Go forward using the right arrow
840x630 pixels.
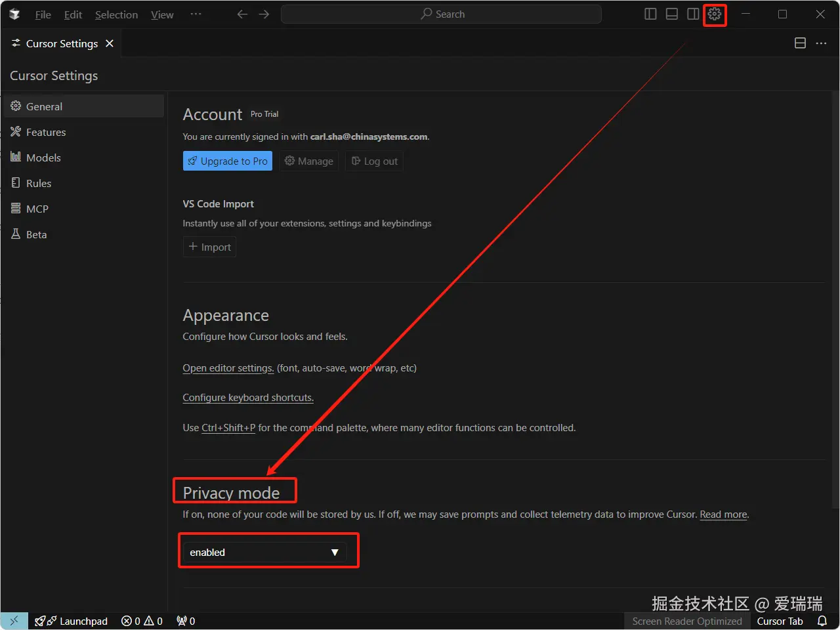(264, 14)
